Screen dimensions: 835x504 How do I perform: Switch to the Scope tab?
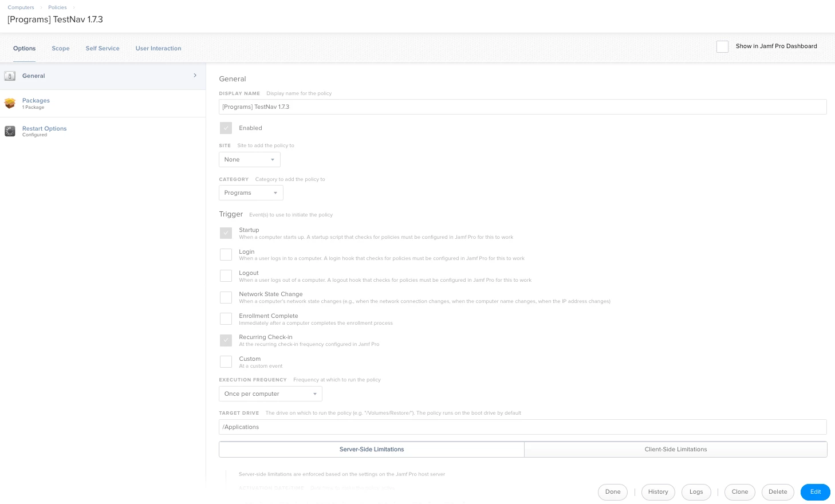point(61,49)
